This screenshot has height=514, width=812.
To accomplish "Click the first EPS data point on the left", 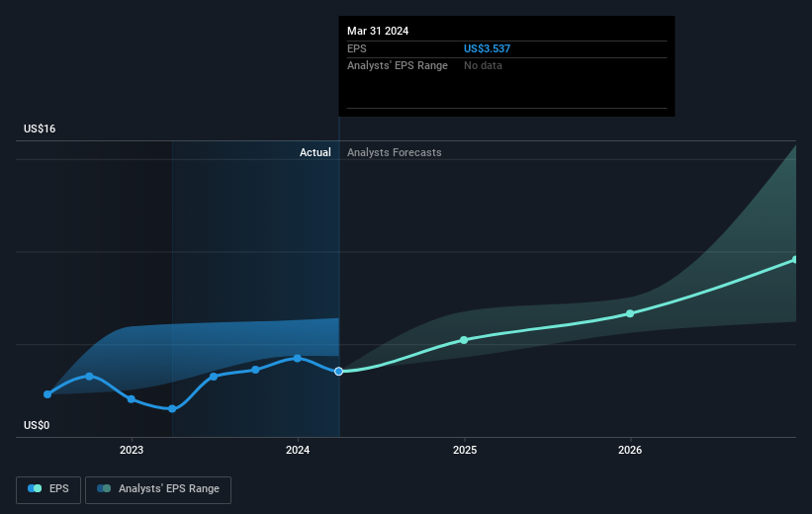I will (47, 394).
